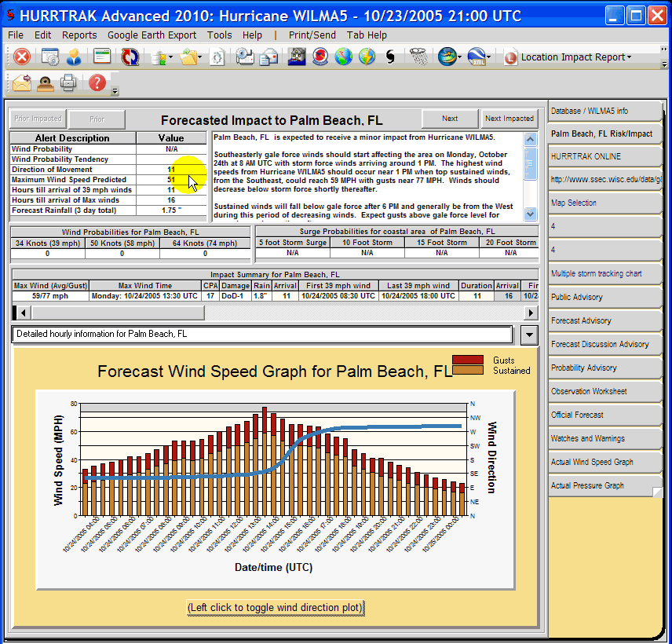Click the blue user profile icon
The width and height of the screenshot is (672, 644).
74,57
